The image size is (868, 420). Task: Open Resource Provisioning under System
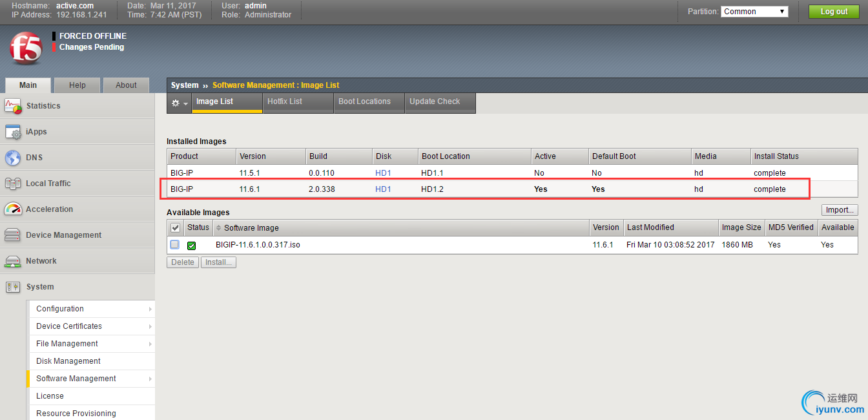click(91, 414)
